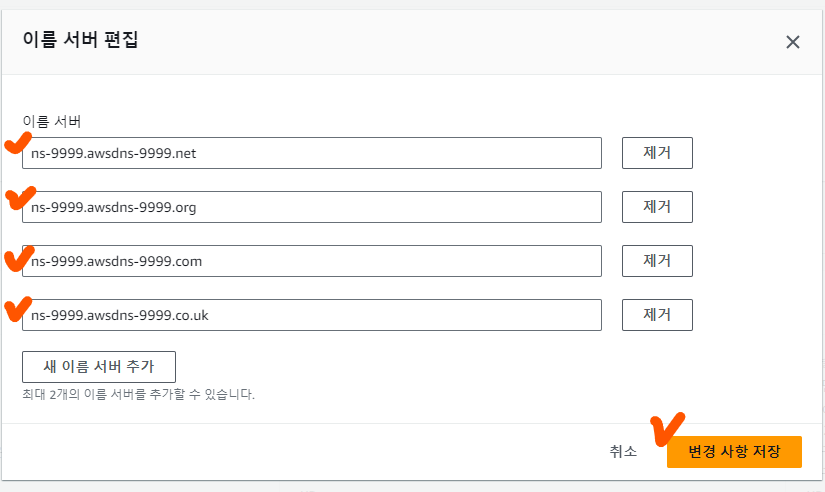
Task: Click 제거 for the .co.uk name server
Action: point(657,315)
